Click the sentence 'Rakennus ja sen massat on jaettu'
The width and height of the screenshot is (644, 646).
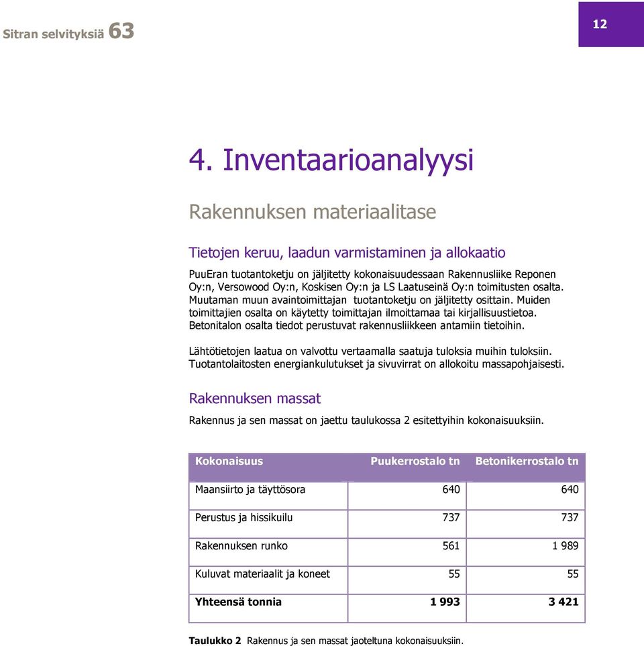tap(366, 421)
